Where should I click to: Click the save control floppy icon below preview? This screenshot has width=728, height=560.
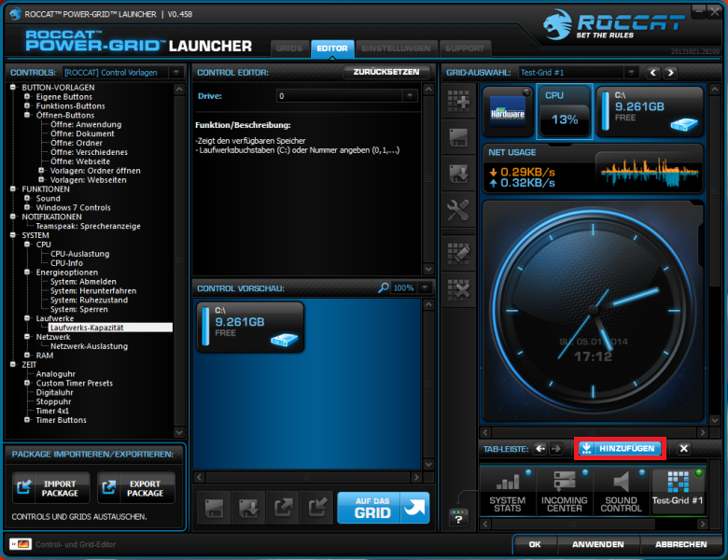(214, 508)
